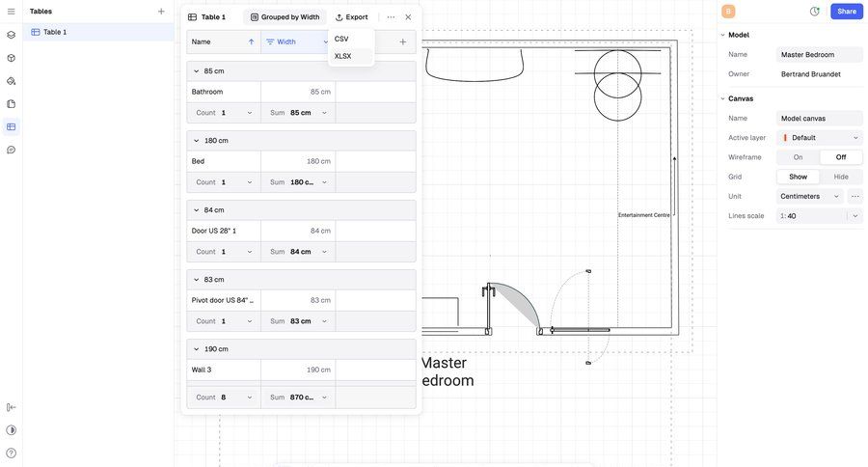The width and height of the screenshot is (868, 467).
Task: Click the Grouped by Width button
Action: [285, 17]
